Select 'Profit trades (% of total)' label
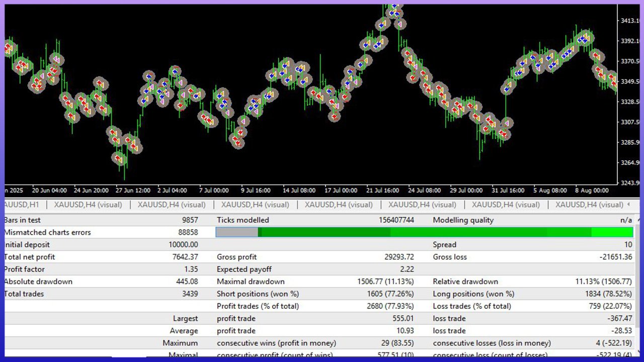The width and height of the screenshot is (644, 362). (x=258, y=306)
